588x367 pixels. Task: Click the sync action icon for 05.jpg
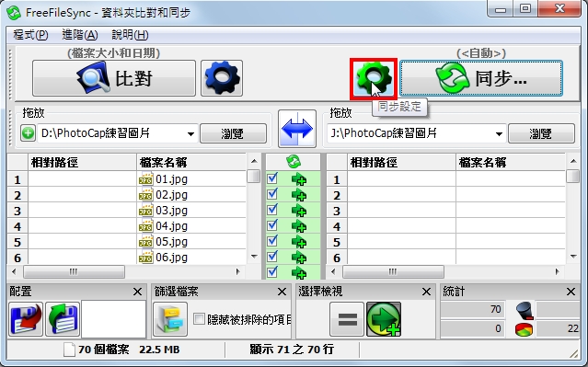pyautogui.click(x=299, y=242)
